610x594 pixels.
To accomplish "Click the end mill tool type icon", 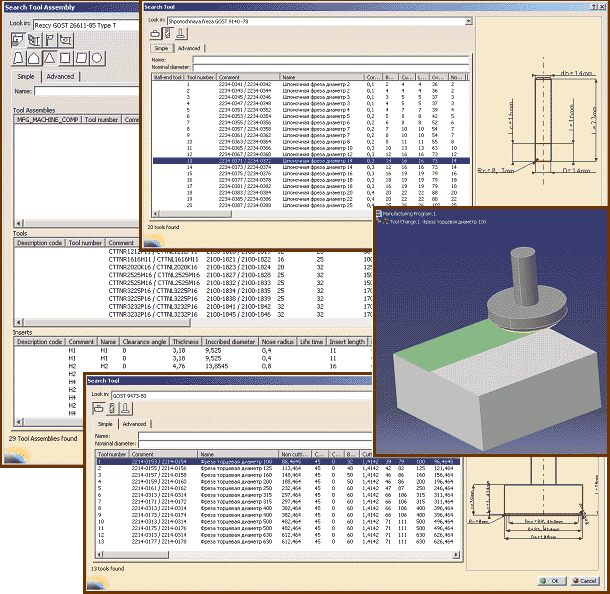I will click(168, 32).
